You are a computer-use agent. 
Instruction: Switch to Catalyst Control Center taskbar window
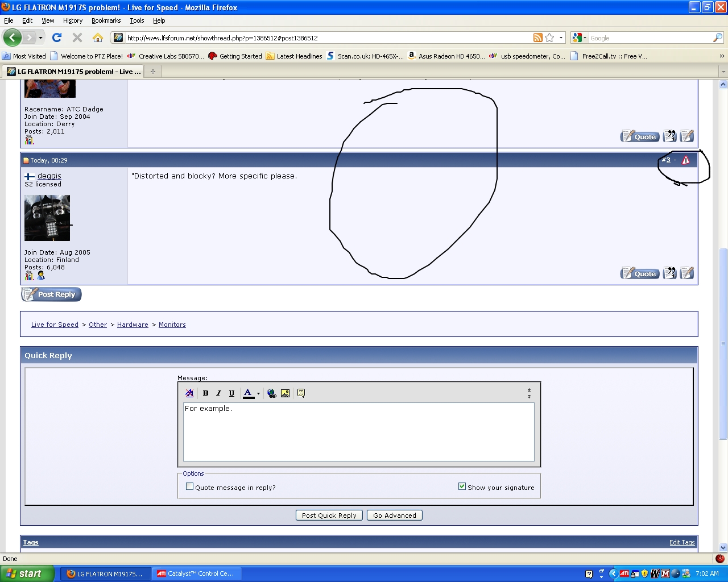(196, 573)
